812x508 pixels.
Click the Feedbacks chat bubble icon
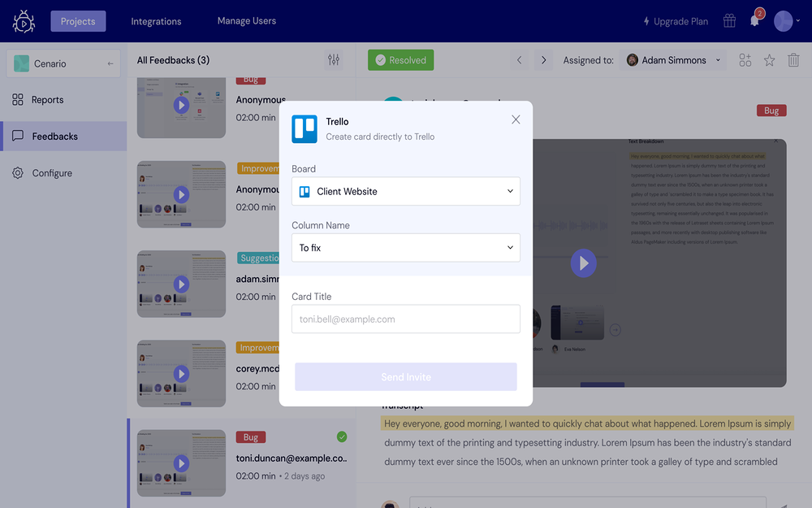(18, 136)
